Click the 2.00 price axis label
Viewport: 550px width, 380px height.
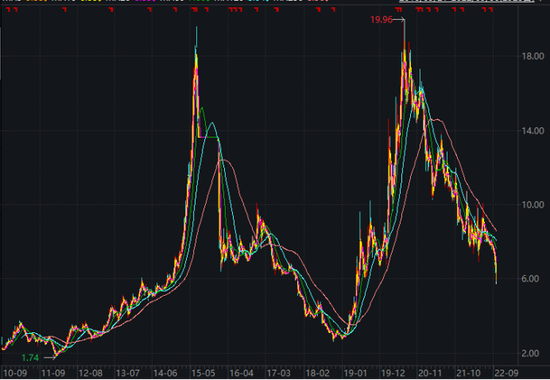(x=530, y=353)
